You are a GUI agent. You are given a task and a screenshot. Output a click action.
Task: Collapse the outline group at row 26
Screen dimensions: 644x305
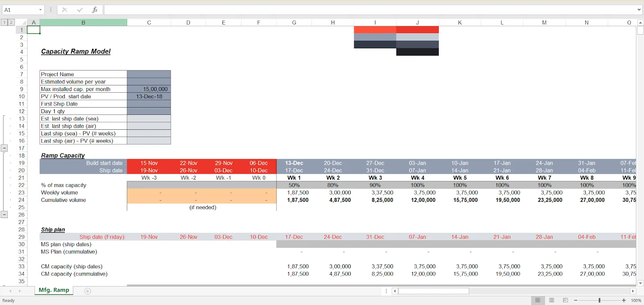[x=4, y=214]
